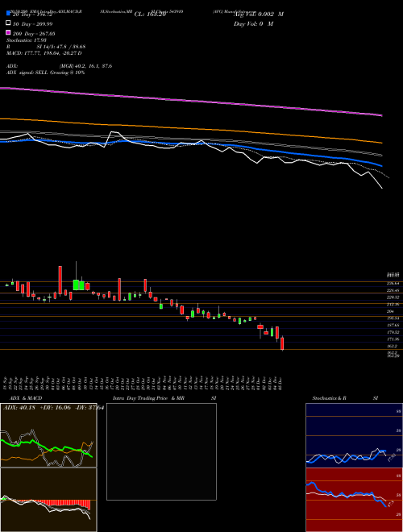Image resolution: width=403 pixels, height=532 pixels.
Task: Click the 'Intra Day Trading Price & MR' title
Action: (x=149, y=398)
